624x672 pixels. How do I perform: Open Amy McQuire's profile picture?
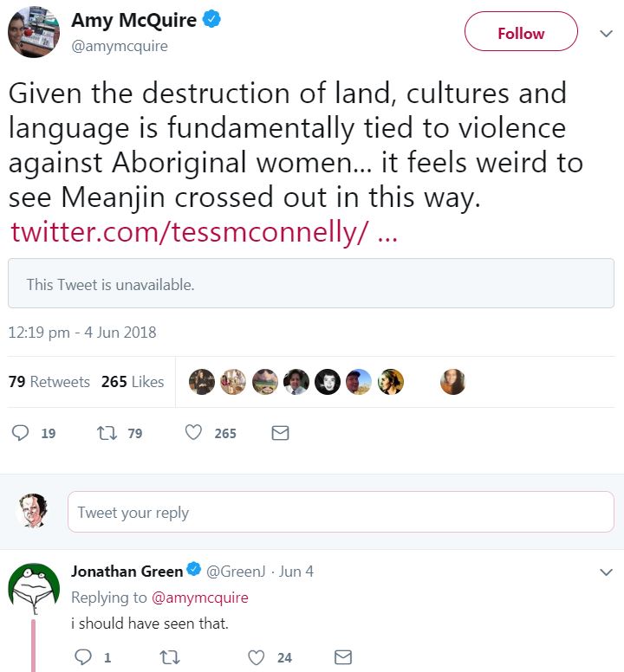click(x=34, y=32)
